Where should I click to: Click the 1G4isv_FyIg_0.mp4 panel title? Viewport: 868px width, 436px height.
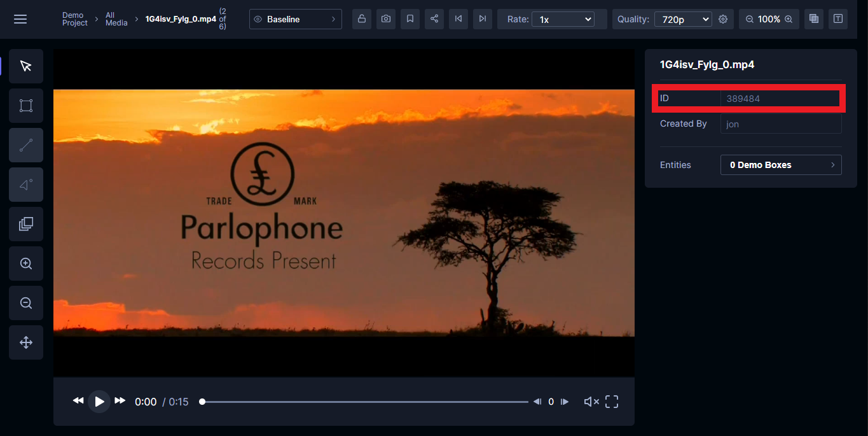(707, 64)
